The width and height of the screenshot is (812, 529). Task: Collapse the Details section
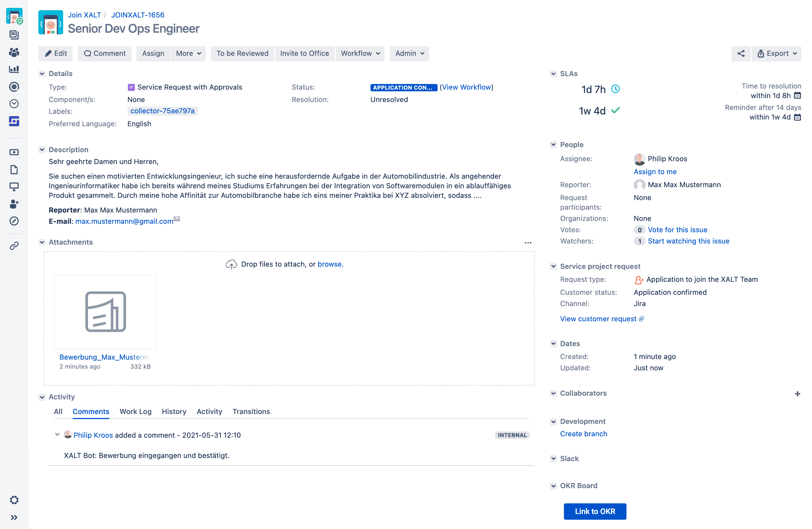42,74
